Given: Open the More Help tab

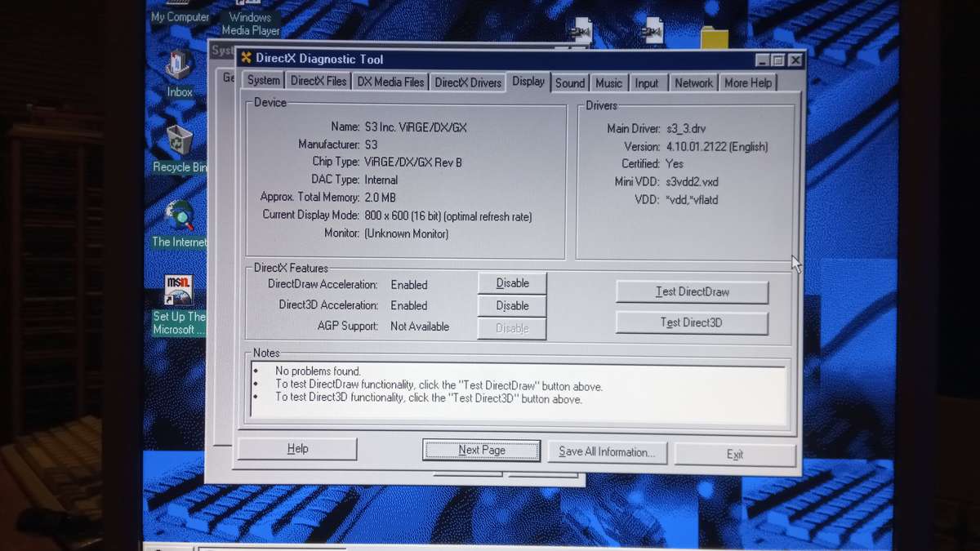Looking at the screenshot, I should (747, 82).
